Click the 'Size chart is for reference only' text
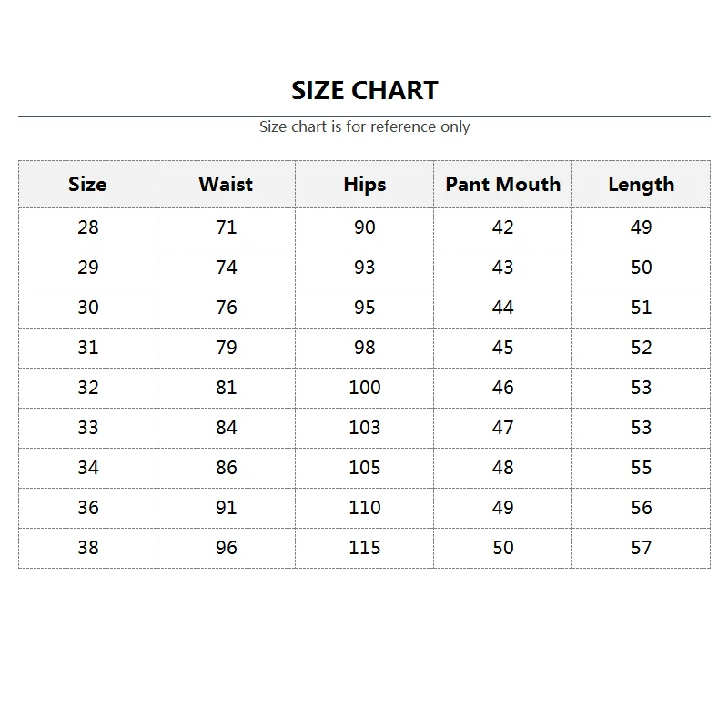The image size is (728, 728). [x=364, y=126]
